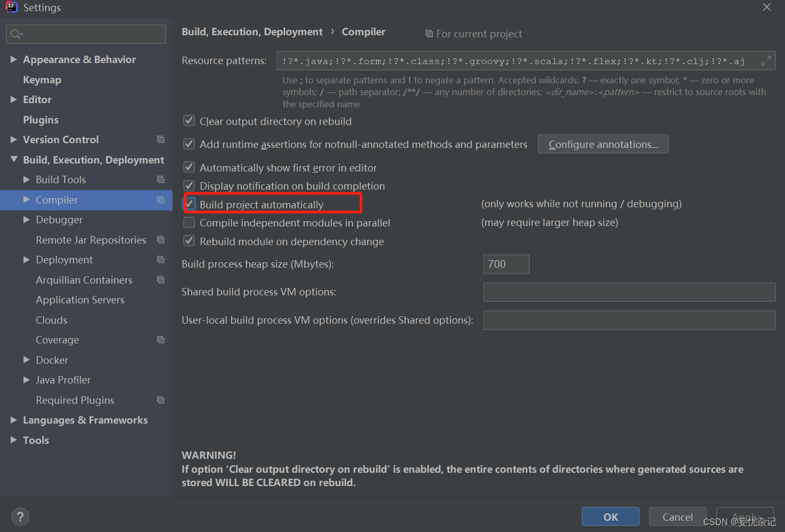Click Compiler breadcrumb label
The image size is (785, 532).
tap(363, 32)
